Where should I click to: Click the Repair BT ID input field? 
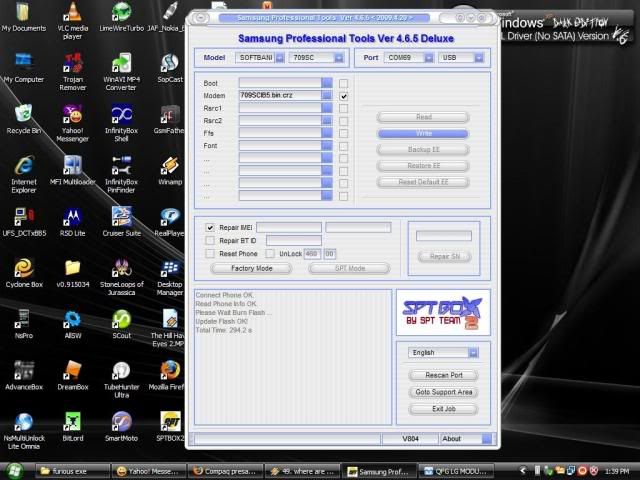point(294,240)
